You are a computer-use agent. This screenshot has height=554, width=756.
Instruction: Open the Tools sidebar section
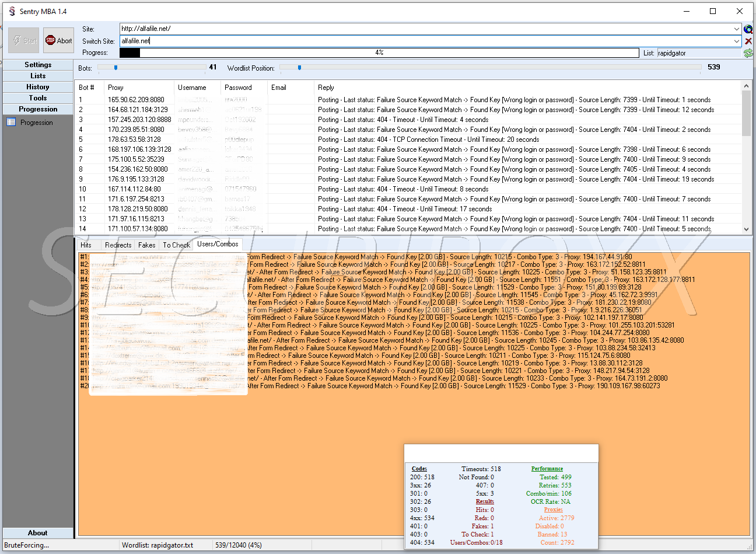pyautogui.click(x=38, y=98)
